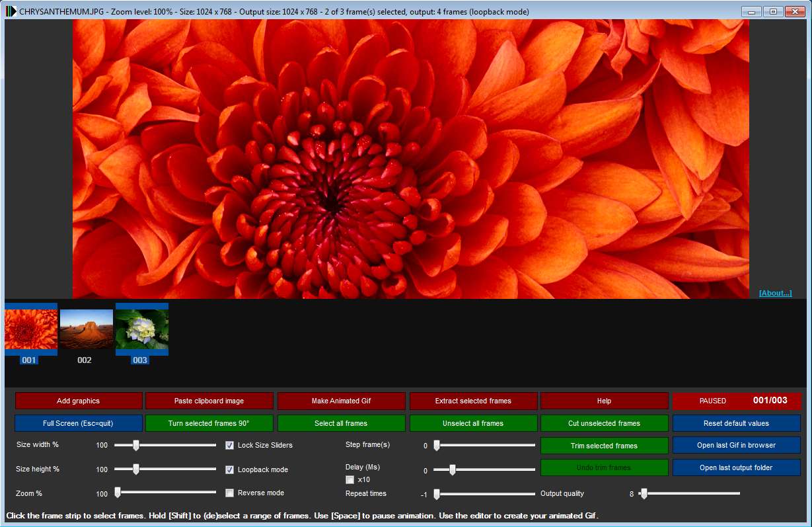
Task: Select the hydrangea frame 003 thumbnail
Action: pos(142,329)
